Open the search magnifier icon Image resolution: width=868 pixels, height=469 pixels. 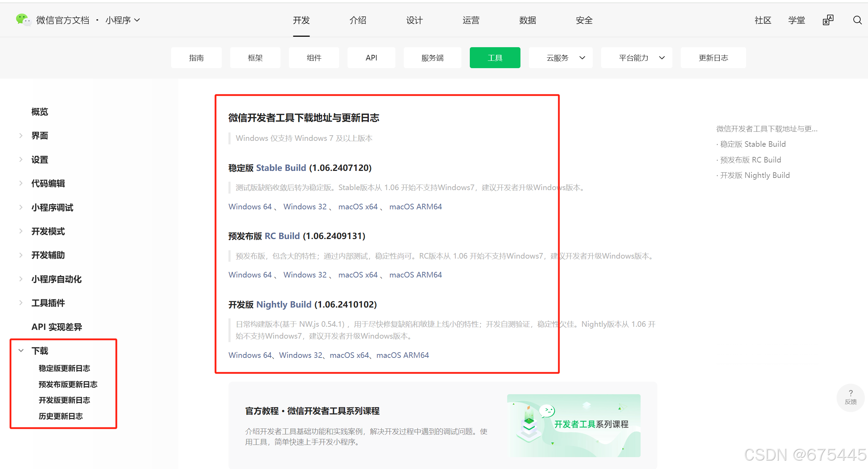tap(857, 20)
